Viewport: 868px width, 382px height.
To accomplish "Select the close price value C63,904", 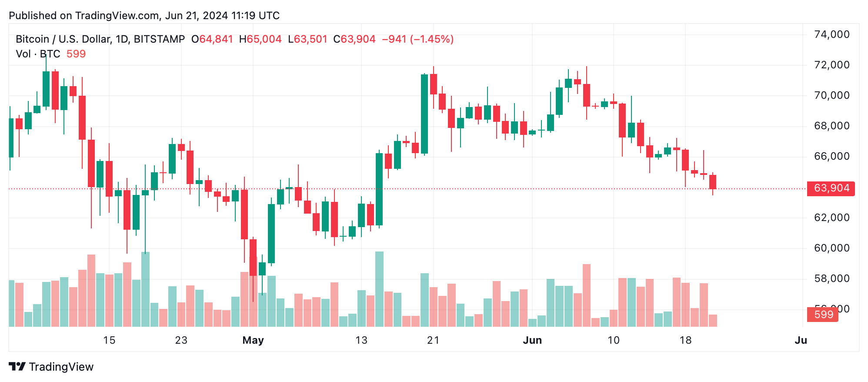I will tap(354, 39).
